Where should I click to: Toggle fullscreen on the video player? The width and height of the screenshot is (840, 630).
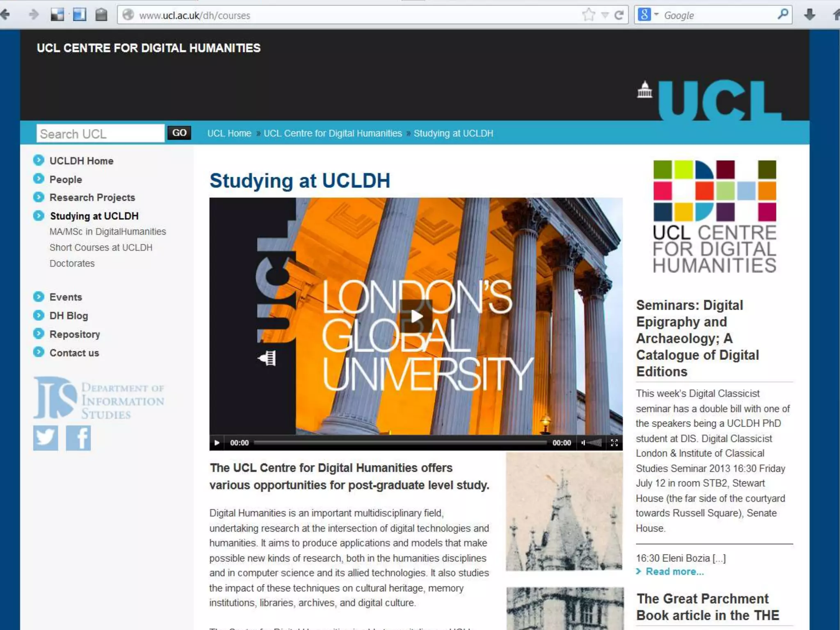point(614,443)
